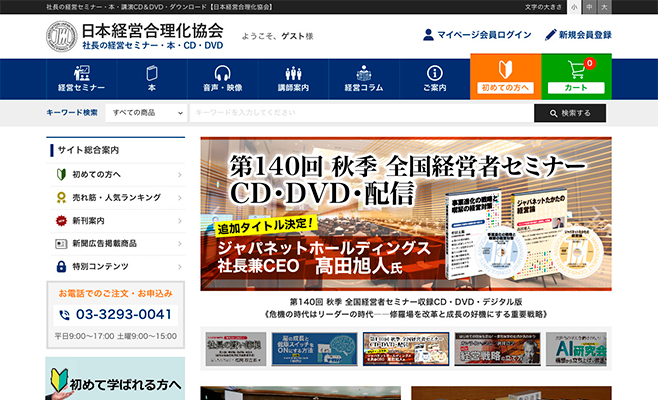Open the ご案内 menu label
Image resolution: width=658 pixels, height=400 pixels.
pos(434,88)
